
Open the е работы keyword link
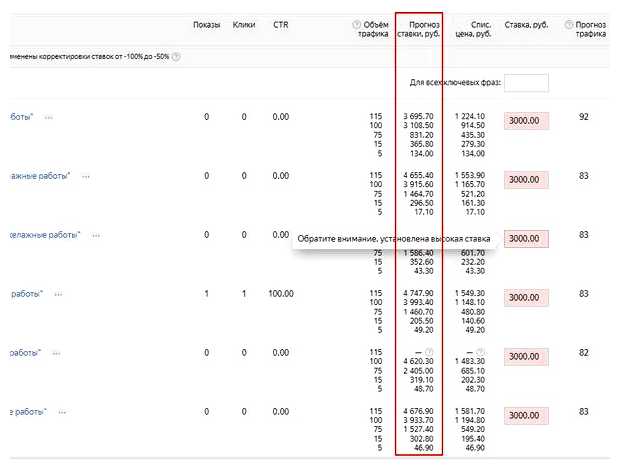coord(28,411)
